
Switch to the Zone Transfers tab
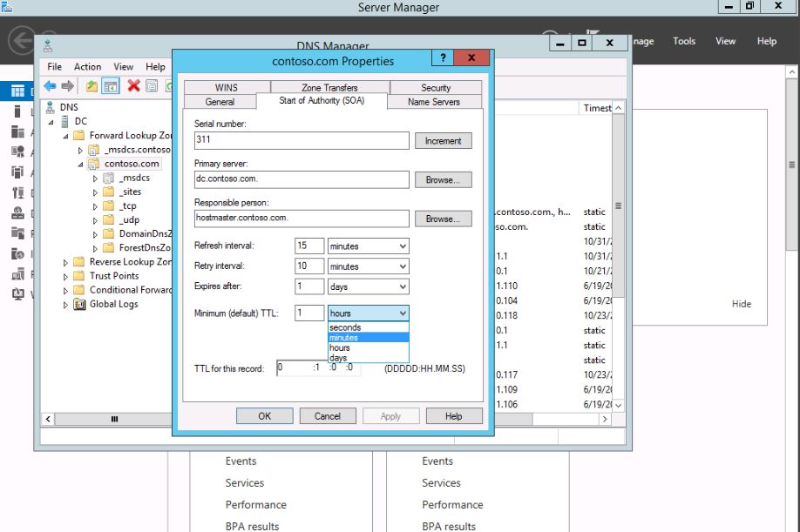329,88
